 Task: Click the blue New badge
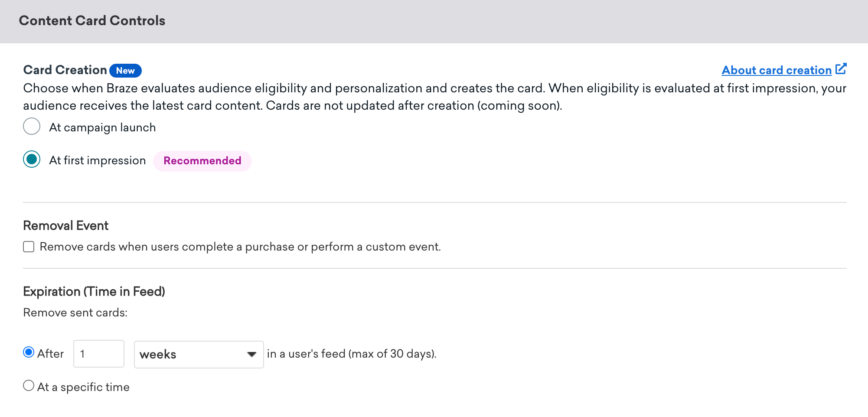125,71
